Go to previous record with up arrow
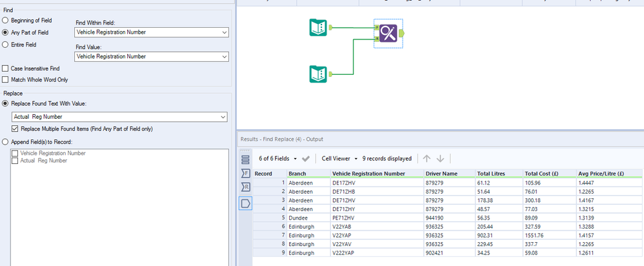 427,159
